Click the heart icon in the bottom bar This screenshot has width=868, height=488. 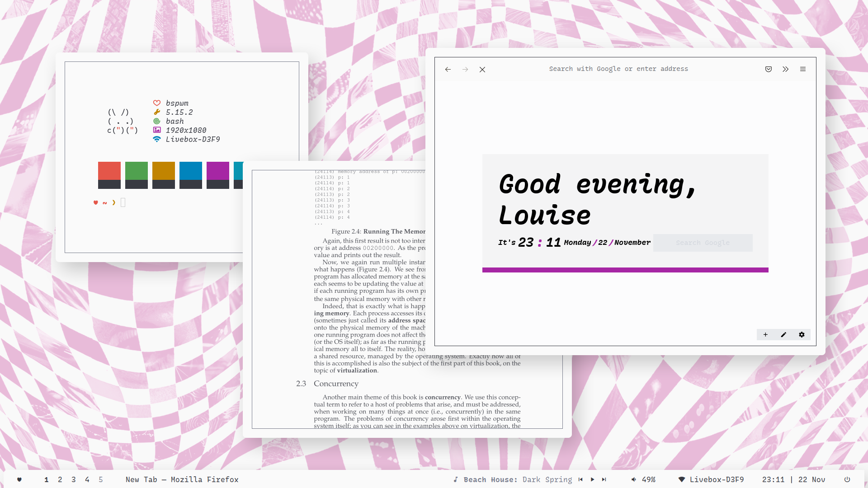tap(19, 479)
